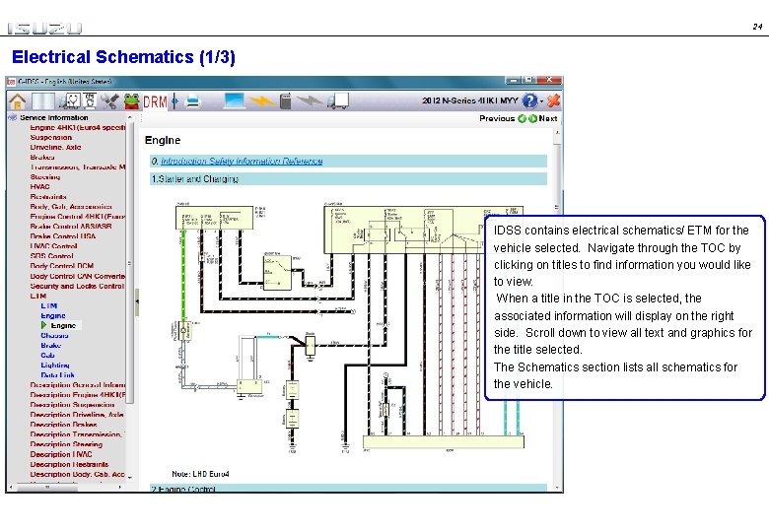Screen dimensions: 769x532
Task: Open Description HVAC in TOC
Action: click(x=61, y=454)
